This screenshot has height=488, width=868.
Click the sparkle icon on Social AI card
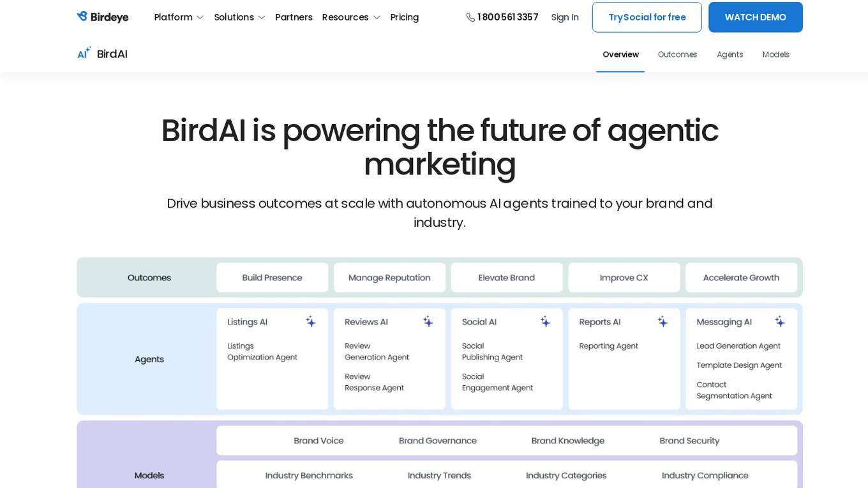(546, 321)
